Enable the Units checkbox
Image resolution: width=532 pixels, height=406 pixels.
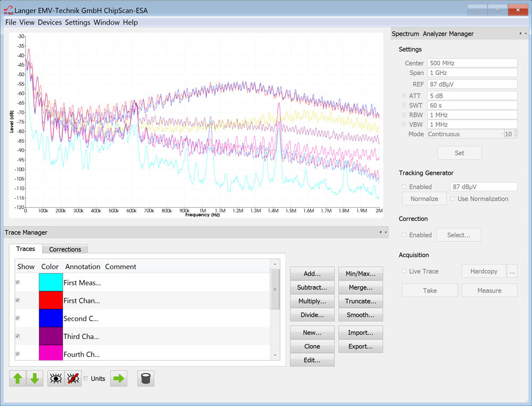click(86, 378)
